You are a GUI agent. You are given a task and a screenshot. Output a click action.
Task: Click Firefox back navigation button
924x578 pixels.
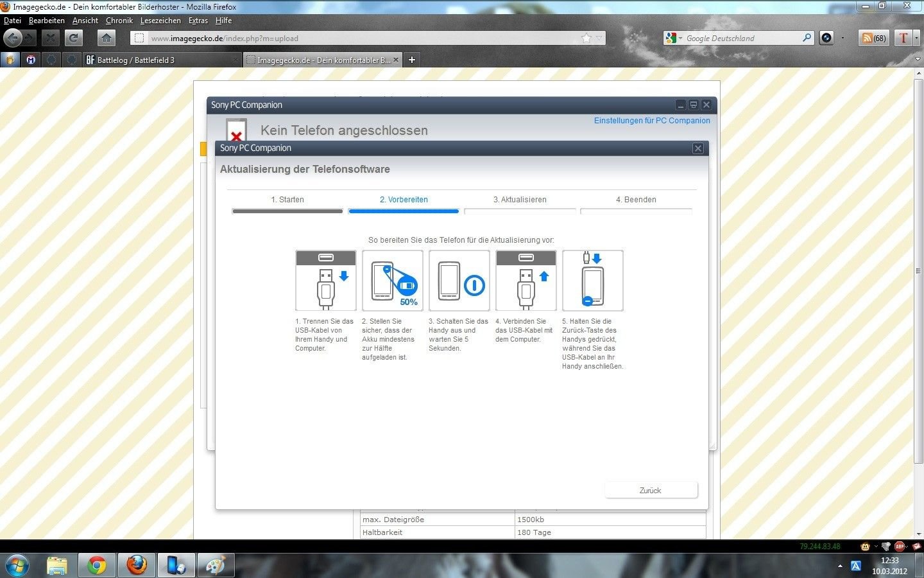[x=12, y=38]
